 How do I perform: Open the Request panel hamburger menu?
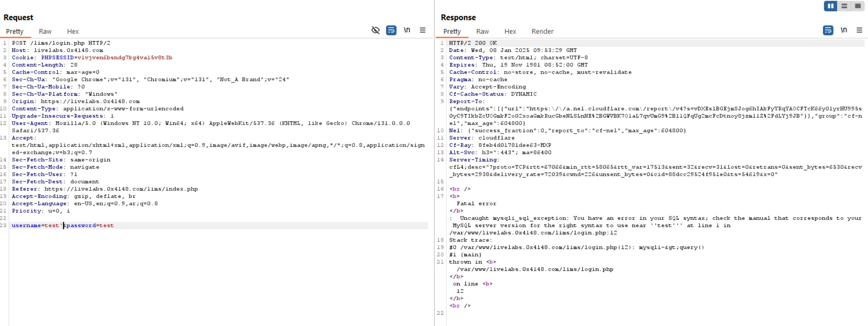point(422,30)
